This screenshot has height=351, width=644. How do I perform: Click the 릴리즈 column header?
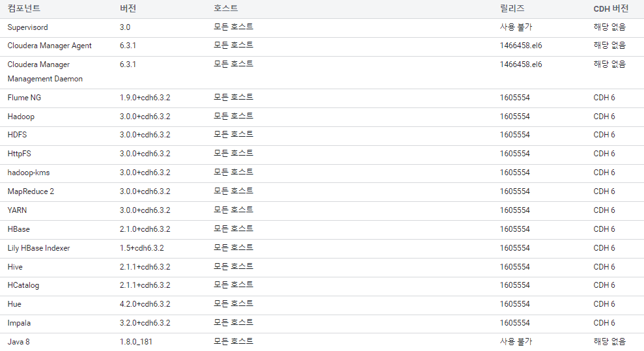(512, 8)
